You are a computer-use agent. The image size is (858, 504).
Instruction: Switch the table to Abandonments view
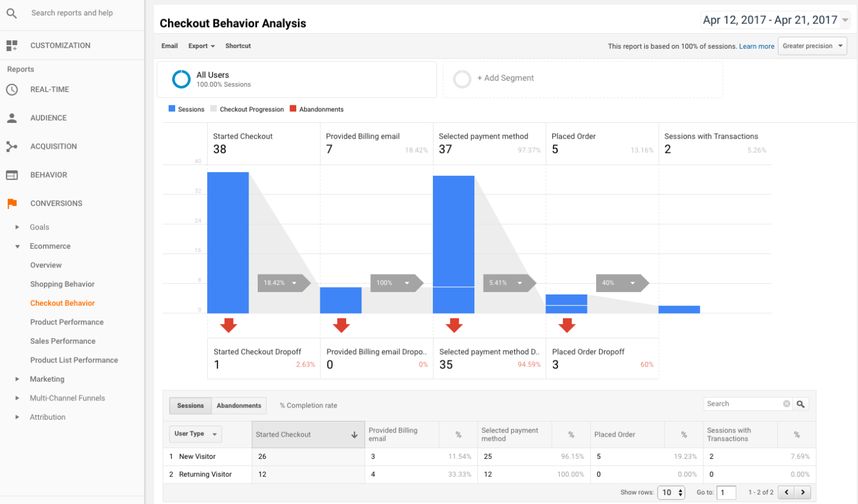[x=238, y=405]
